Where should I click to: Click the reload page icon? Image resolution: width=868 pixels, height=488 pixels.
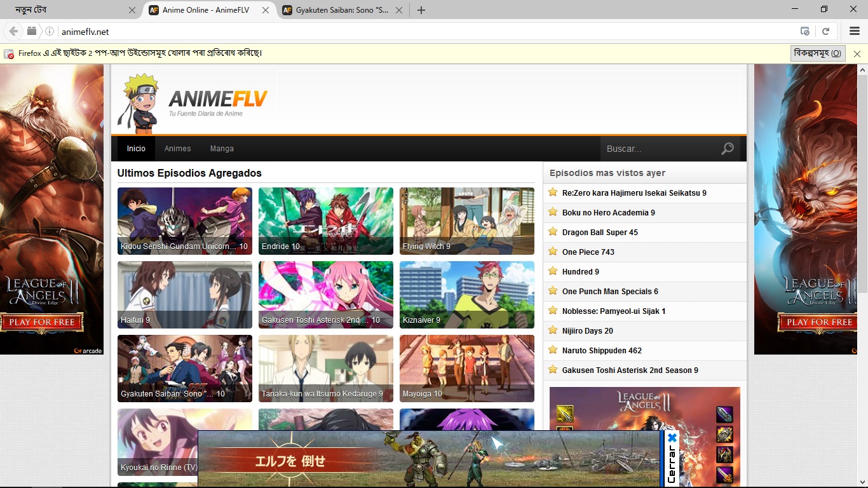(825, 31)
